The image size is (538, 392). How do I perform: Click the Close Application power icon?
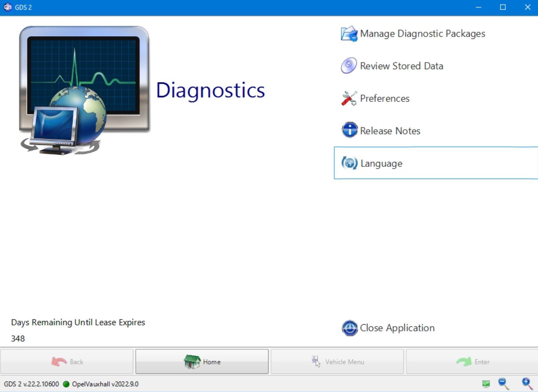[350, 328]
